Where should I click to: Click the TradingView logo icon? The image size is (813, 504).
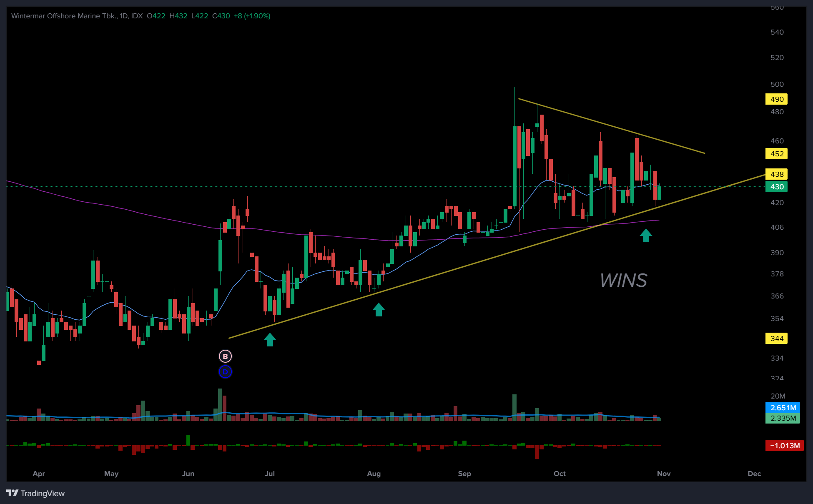coord(13,493)
